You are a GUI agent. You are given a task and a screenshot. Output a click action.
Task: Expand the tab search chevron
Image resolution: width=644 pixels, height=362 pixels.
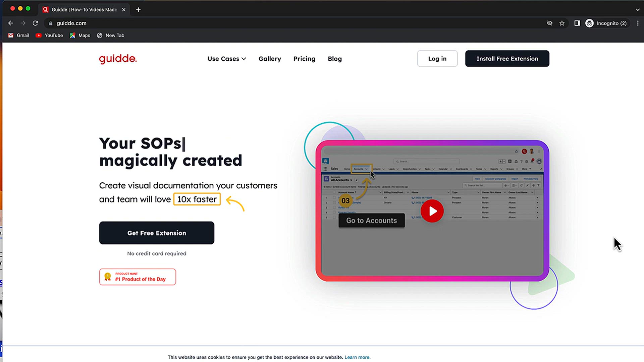(x=638, y=10)
